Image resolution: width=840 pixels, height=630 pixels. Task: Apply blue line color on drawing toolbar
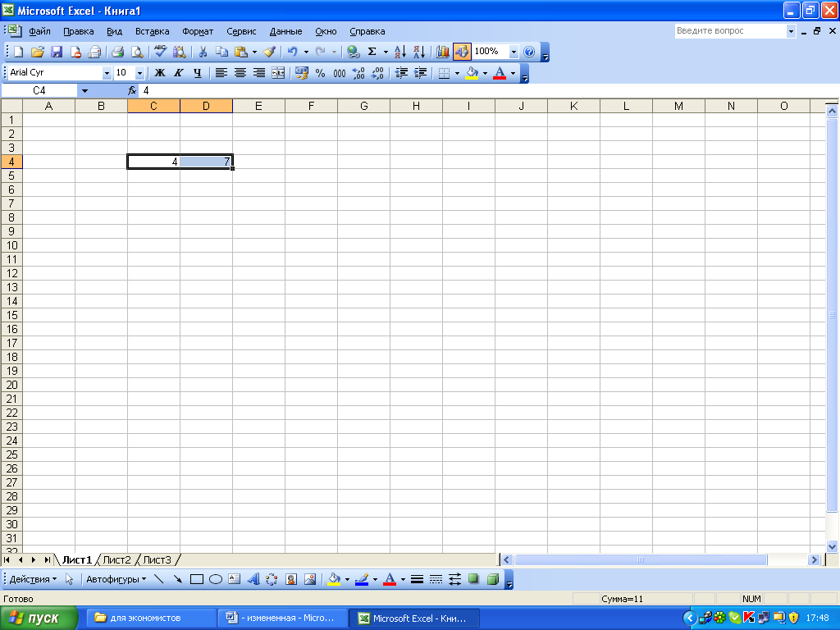coord(362,579)
